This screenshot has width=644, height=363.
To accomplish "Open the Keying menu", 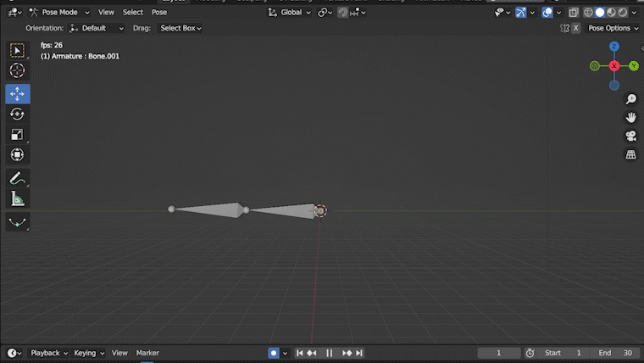I will 89,353.
